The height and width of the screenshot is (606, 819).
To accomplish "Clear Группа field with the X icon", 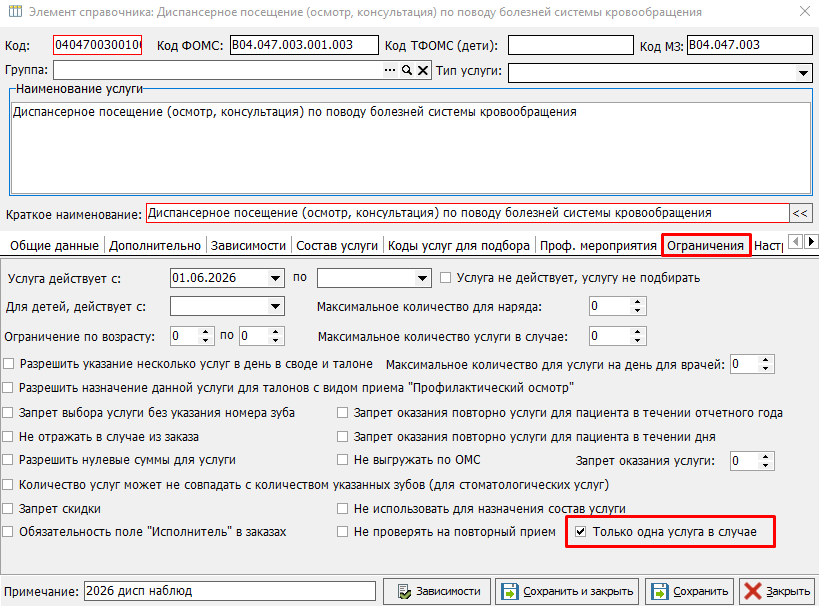I will pyautogui.click(x=423, y=70).
